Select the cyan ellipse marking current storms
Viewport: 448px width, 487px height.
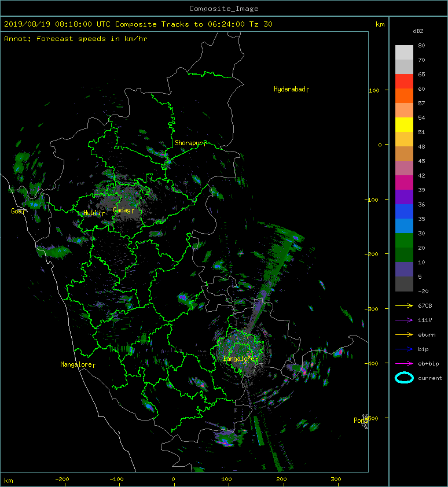pos(404,378)
